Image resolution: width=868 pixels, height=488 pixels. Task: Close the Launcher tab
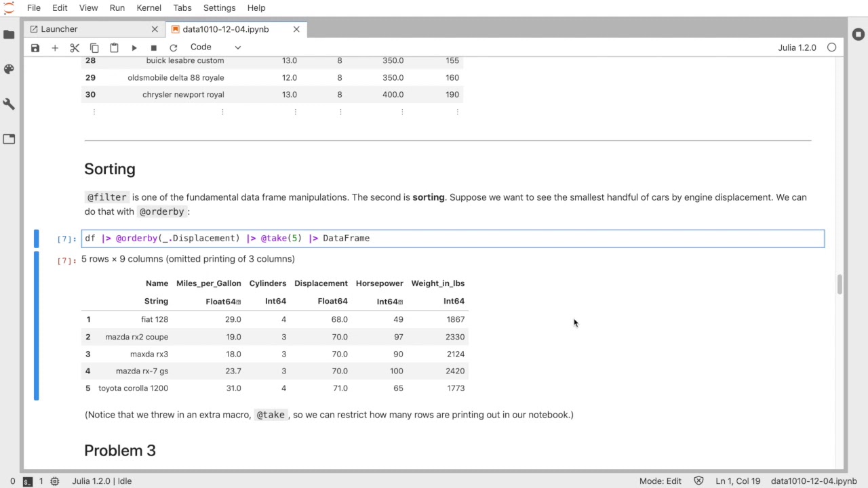tap(155, 29)
